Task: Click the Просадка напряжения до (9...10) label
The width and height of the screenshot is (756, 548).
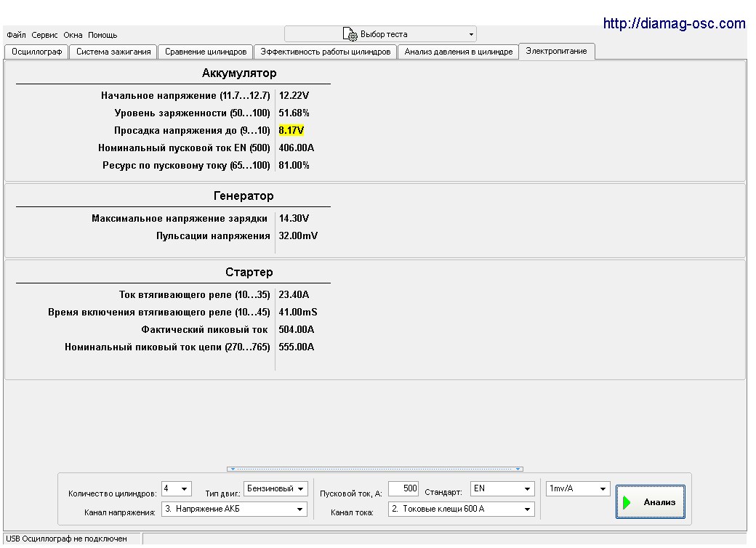Action: [192, 131]
